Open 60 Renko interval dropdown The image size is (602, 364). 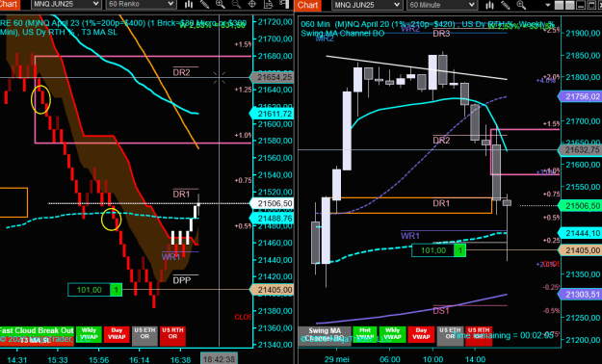141,4
